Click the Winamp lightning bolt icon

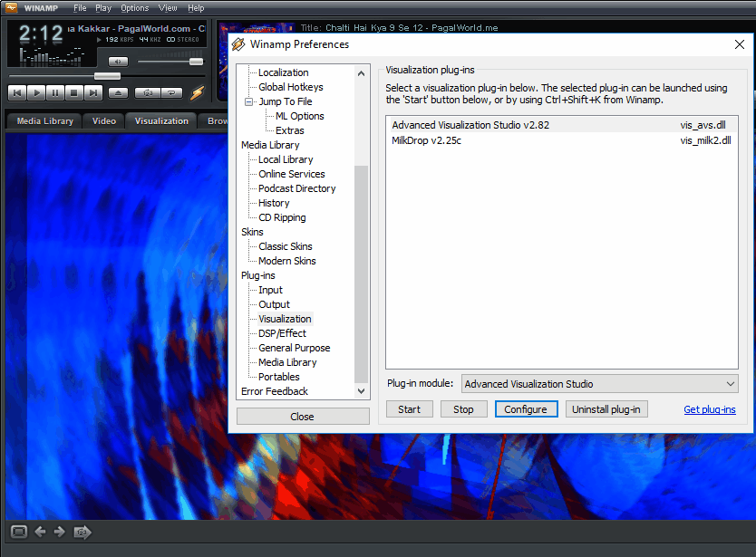[x=198, y=92]
